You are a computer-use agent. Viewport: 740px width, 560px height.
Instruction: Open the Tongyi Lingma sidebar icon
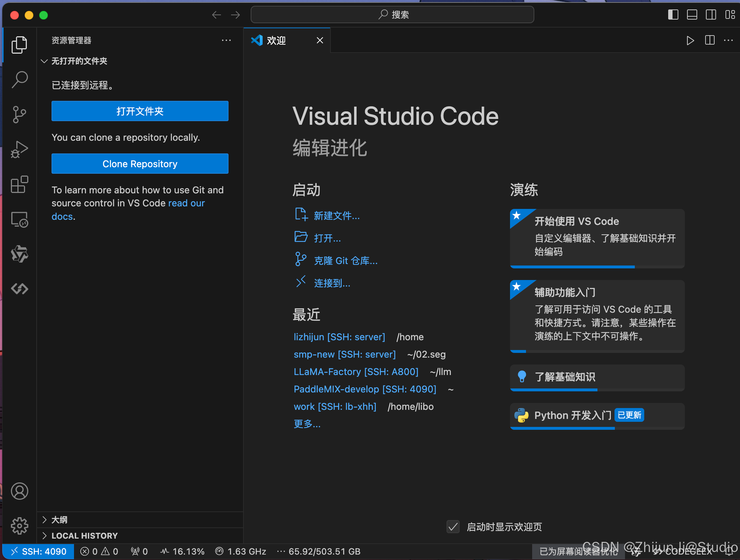[x=19, y=254]
